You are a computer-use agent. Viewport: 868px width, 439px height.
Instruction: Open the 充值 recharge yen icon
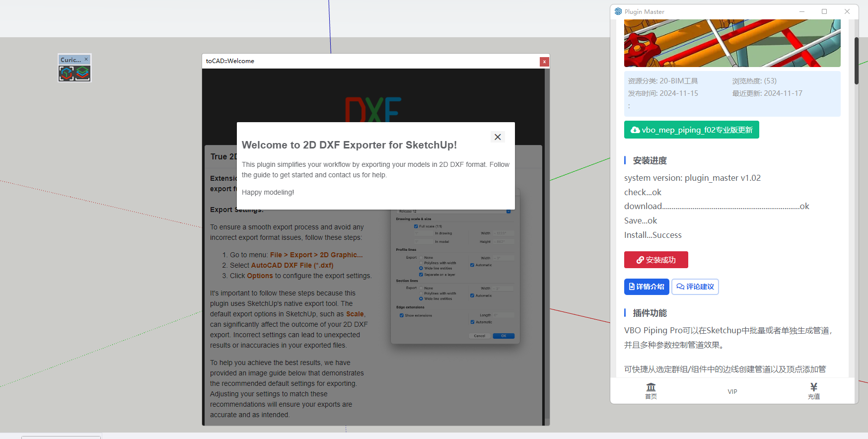pyautogui.click(x=813, y=391)
